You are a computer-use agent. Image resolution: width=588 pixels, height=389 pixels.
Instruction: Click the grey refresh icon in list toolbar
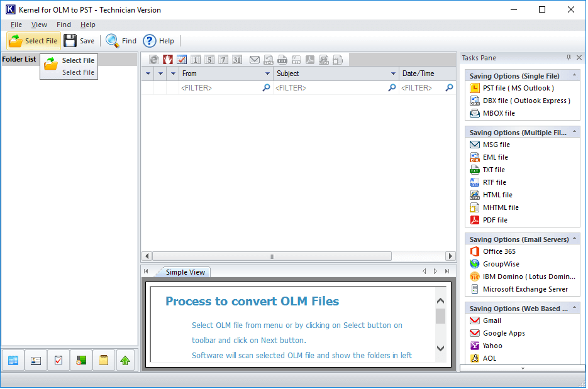[x=153, y=60]
